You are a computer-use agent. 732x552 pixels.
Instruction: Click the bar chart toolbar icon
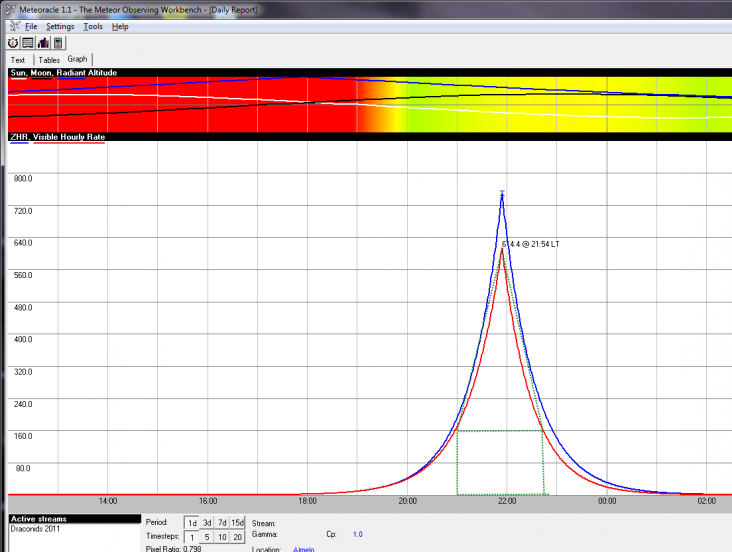point(44,43)
